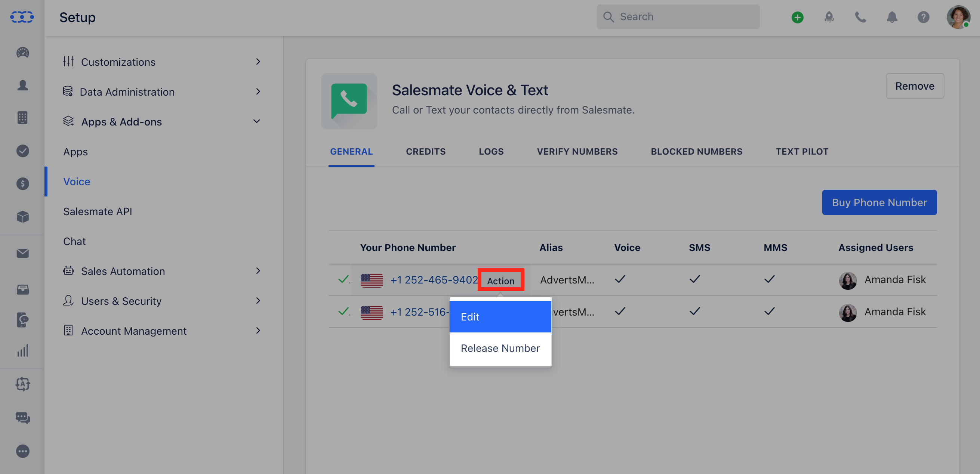Click the Voice checkmark in the second row
The image size is (980, 474).
click(620, 312)
